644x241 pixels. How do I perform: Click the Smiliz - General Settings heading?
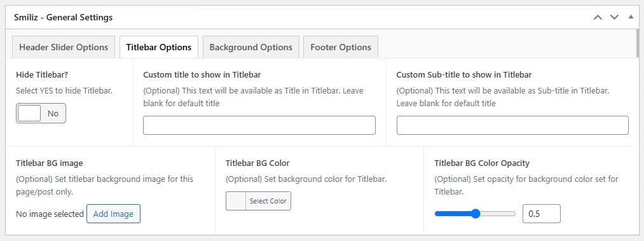click(x=63, y=18)
